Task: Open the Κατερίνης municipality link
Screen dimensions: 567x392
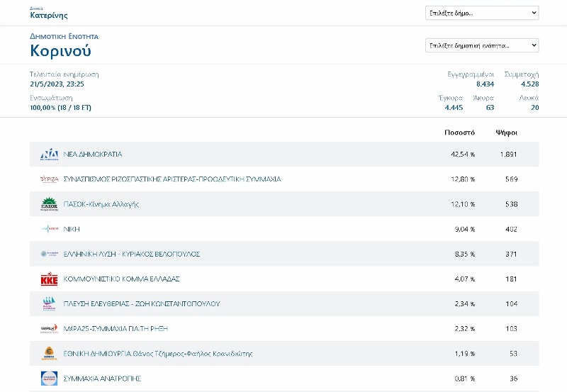Action: point(49,15)
